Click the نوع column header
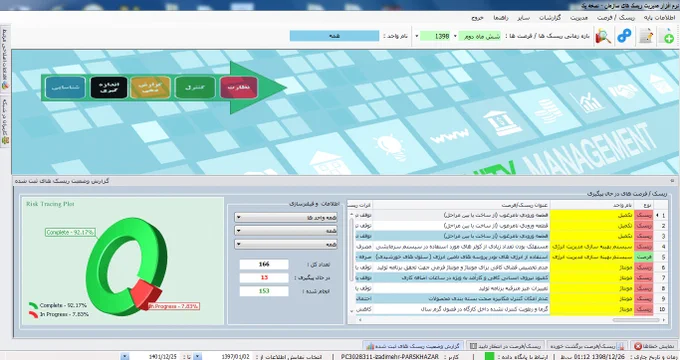The width and height of the screenshot is (680, 360). (644, 205)
